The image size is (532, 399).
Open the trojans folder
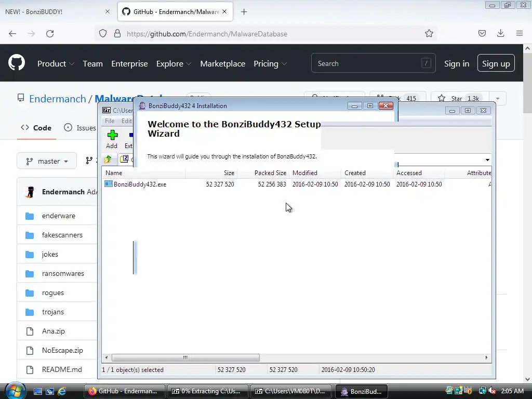(53, 312)
